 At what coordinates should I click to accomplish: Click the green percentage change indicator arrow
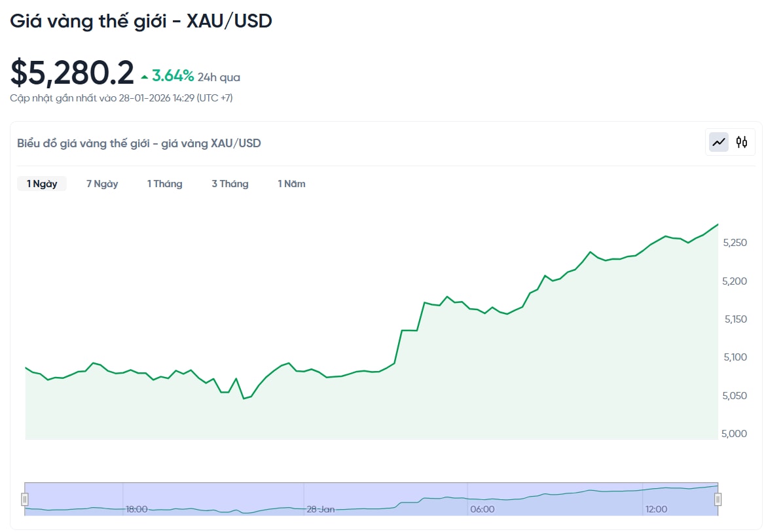point(144,75)
